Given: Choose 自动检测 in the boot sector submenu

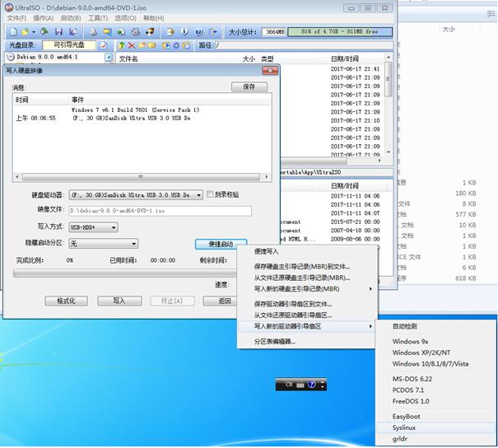Looking at the screenshot, I should (435, 326).
